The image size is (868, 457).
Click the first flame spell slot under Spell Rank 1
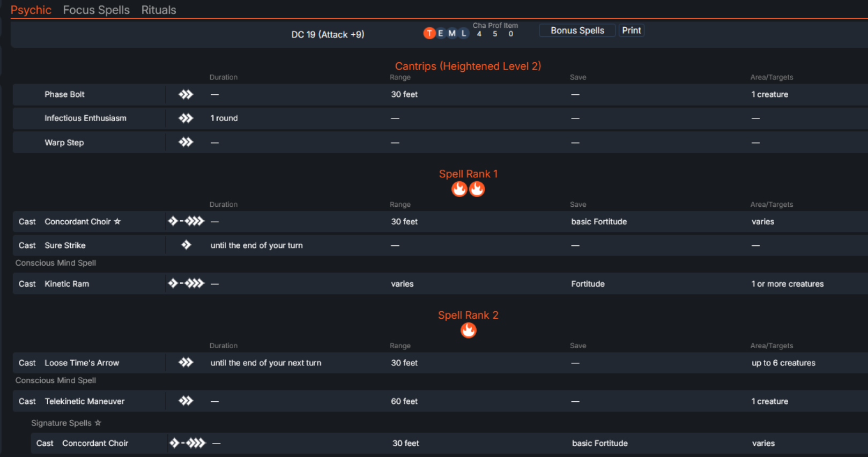(459, 189)
